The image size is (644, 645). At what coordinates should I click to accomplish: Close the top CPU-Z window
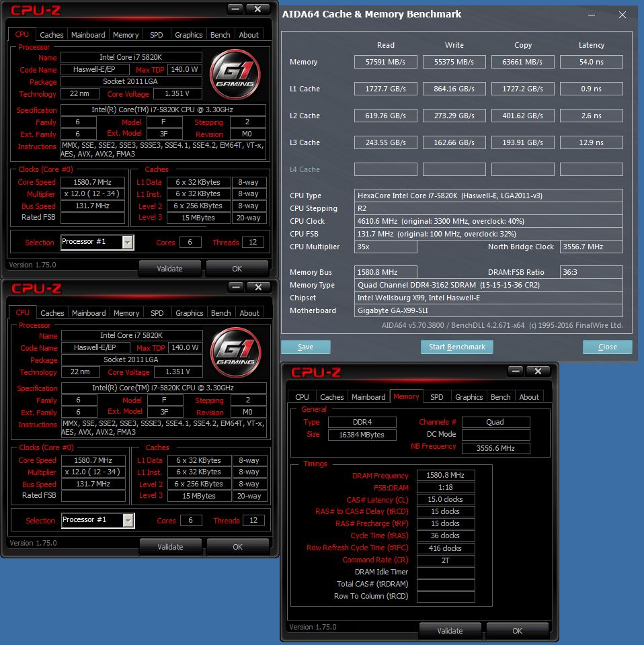coord(257,9)
